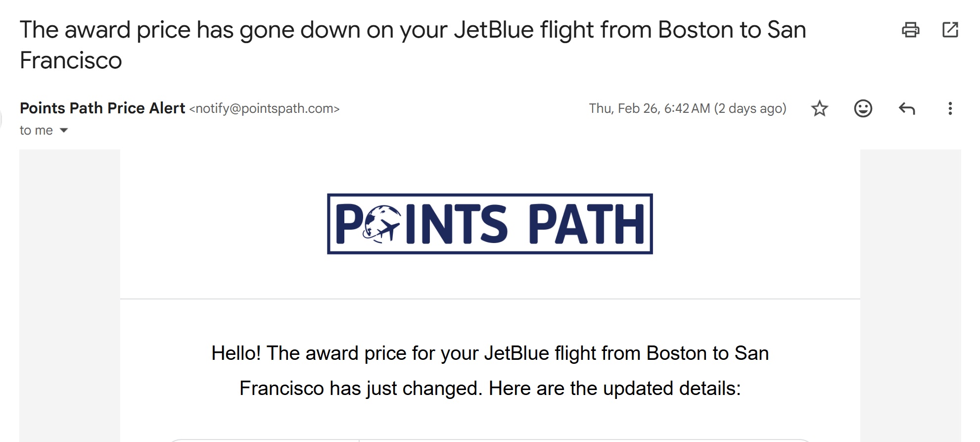Expand recipient details arrow beside "to me"
Image resolution: width=980 pixels, height=442 pixels.
64,131
